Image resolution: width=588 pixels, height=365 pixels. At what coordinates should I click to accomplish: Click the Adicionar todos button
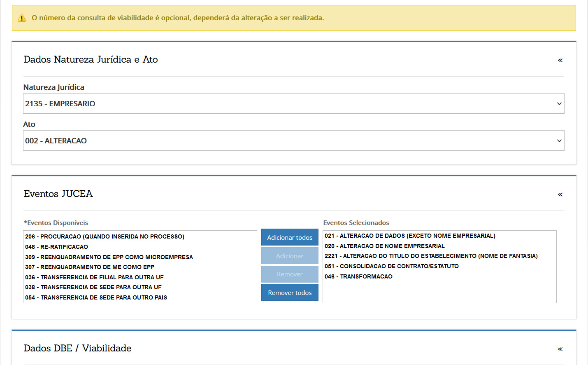pos(290,237)
